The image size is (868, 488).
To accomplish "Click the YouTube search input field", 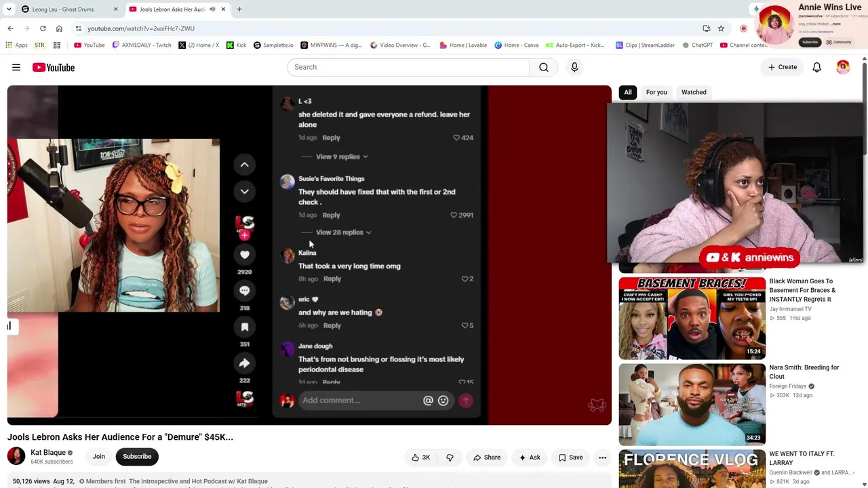I will [x=408, y=67].
